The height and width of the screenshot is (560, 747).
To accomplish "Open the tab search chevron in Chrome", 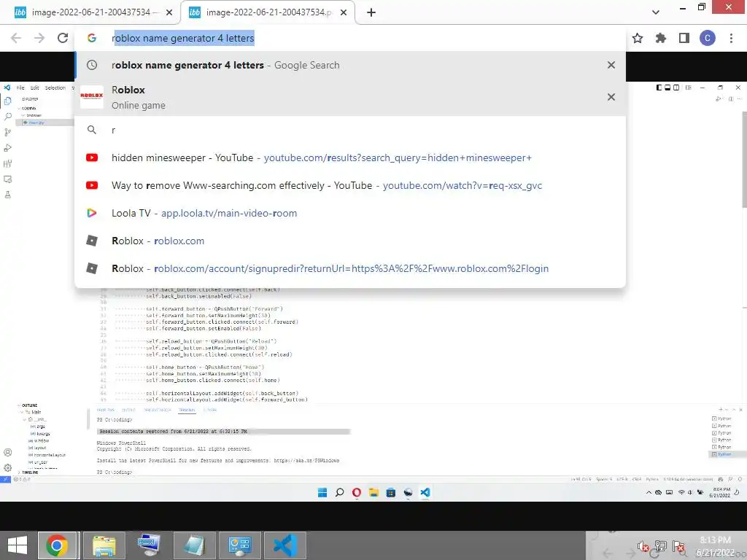I will point(656,12).
